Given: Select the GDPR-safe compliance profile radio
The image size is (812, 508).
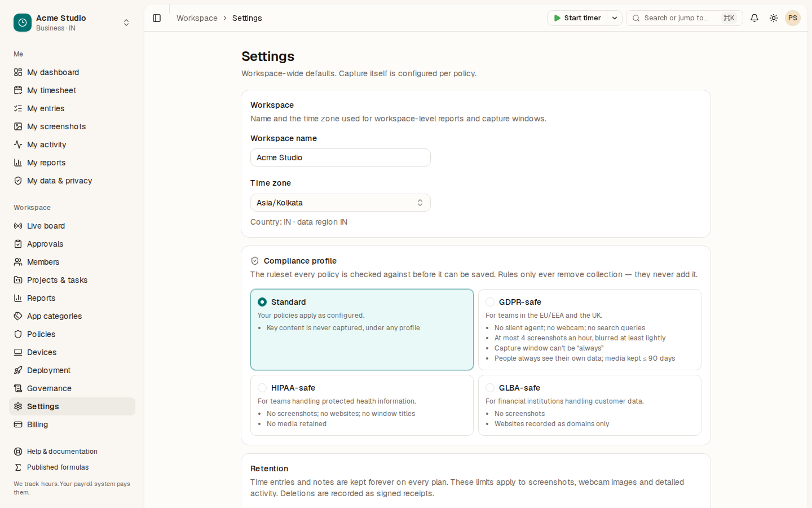Looking at the screenshot, I should 490,302.
